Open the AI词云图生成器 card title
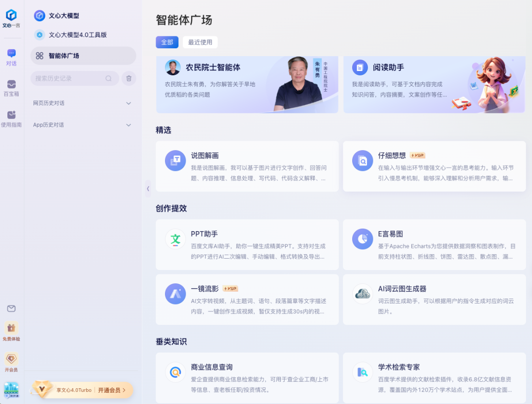This screenshot has width=532, height=404. 402,289
